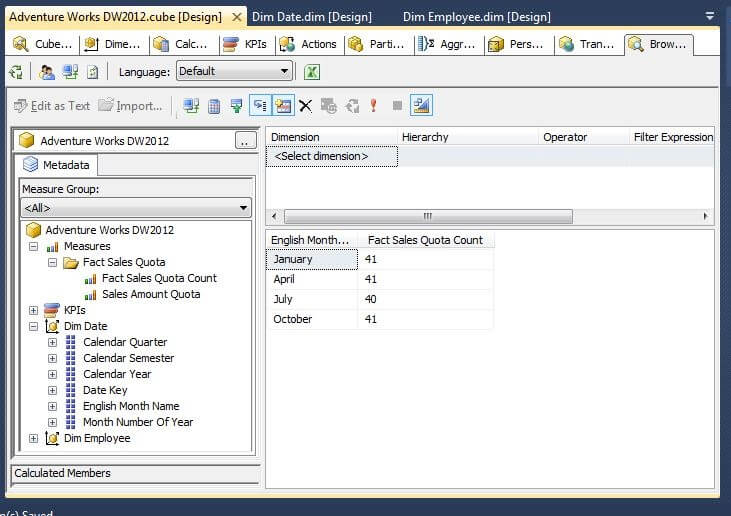
Task: Click the filter pane horizontal scrollbar
Action: point(428,216)
